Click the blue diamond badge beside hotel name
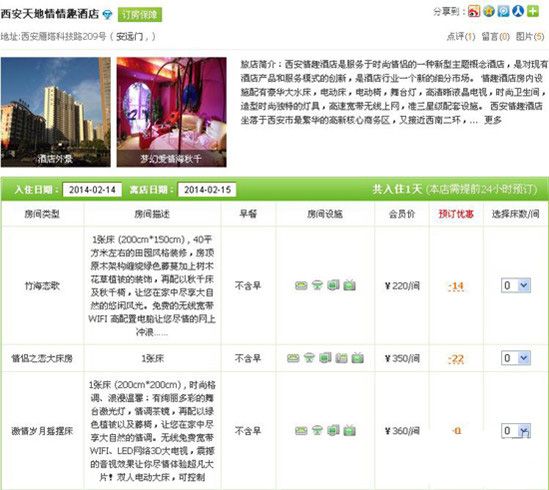The width and height of the screenshot is (549, 490). [x=107, y=15]
